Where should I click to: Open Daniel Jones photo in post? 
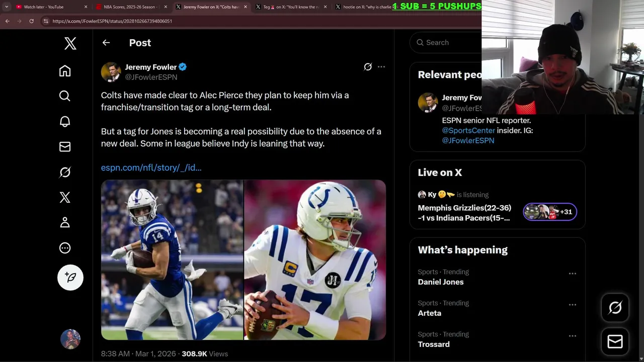315,260
